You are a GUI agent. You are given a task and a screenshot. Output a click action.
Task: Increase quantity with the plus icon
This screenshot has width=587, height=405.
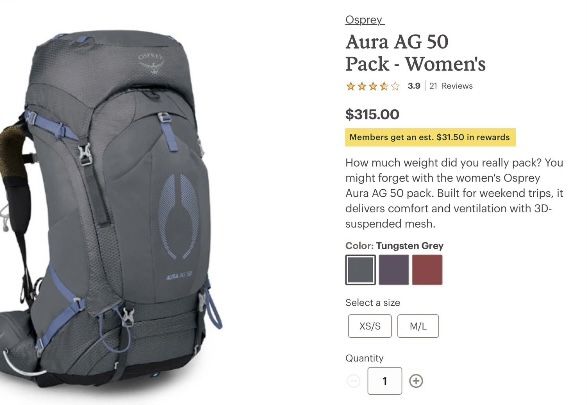[x=416, y=381]
